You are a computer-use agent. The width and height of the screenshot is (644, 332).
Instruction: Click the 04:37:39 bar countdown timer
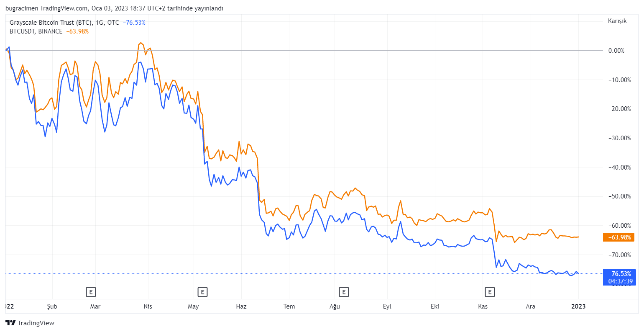(619, 281)
